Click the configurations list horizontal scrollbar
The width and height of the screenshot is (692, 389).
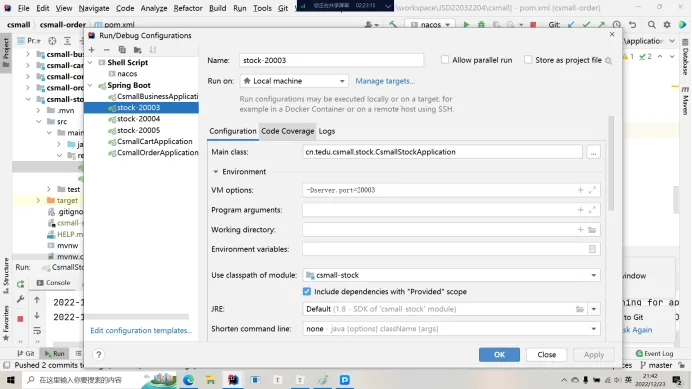coord(137,317)
